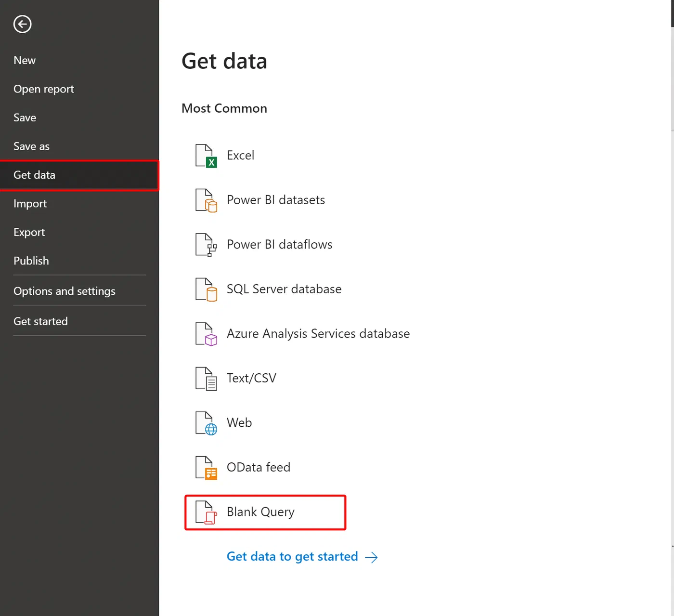674x616 pixels.
Task: Open the Export menu item
Action: pyautogui.click(x=29, y=232)
